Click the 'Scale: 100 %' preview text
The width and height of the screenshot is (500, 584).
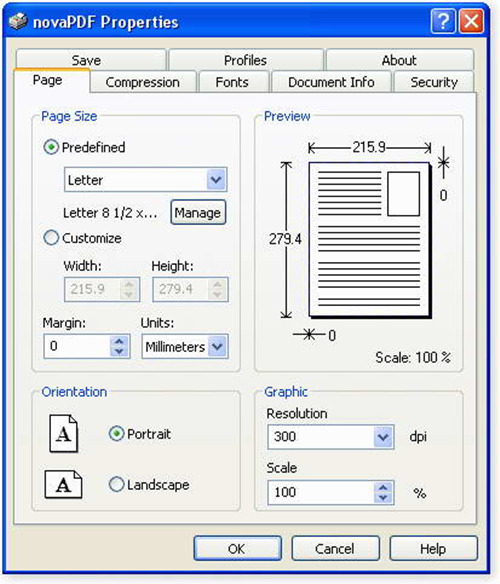pos(413,357)
